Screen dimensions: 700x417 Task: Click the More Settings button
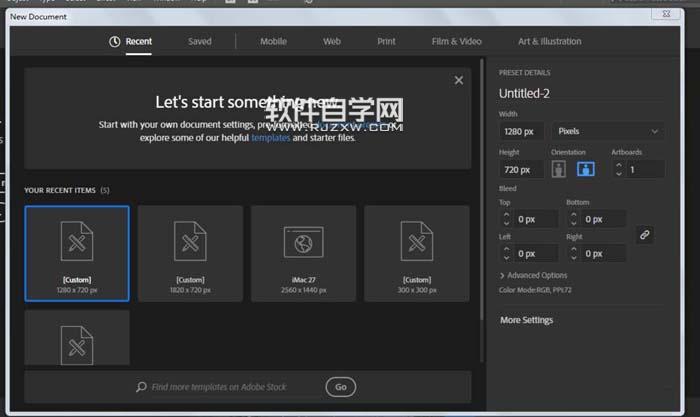pyautogui.click(x=527, y=320)
